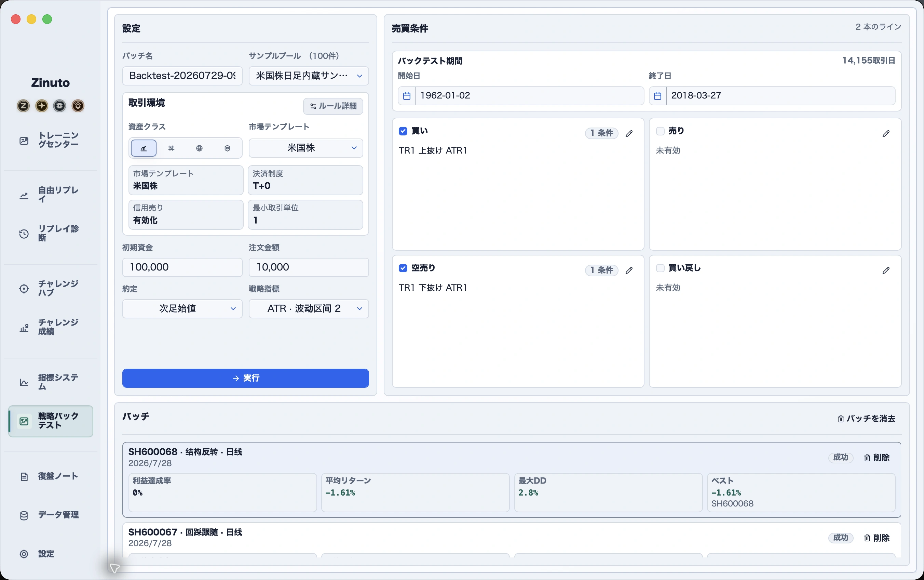924x580 pixels.
Task: Open 戦略バックテスト in the sidebar
Action: (x=51, y=421)
